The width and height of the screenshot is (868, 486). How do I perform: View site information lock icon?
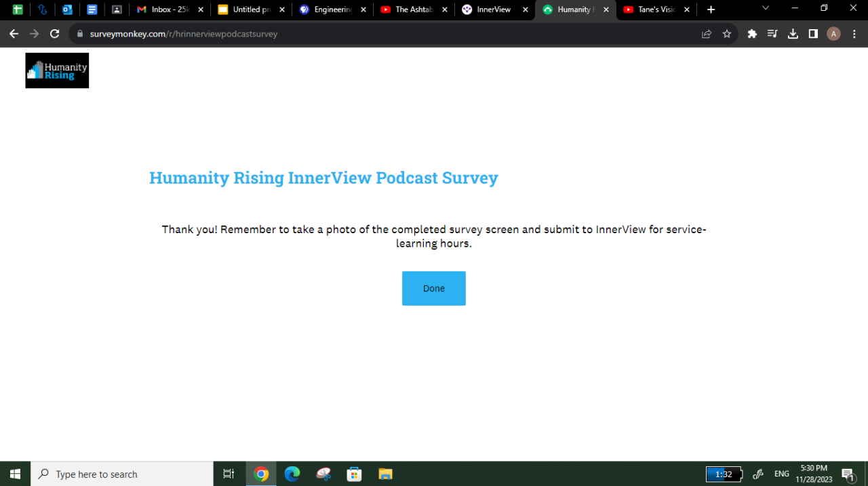[79, 34]
